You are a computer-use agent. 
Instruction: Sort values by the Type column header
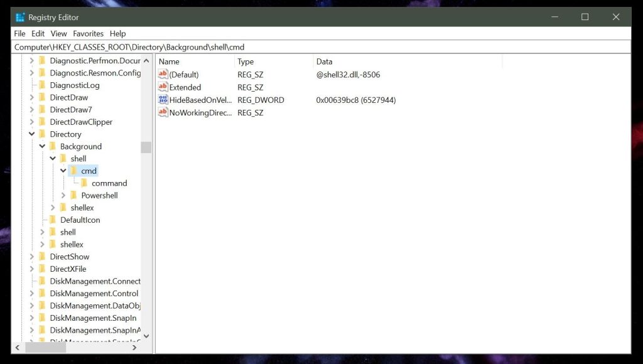coord(274,62)
